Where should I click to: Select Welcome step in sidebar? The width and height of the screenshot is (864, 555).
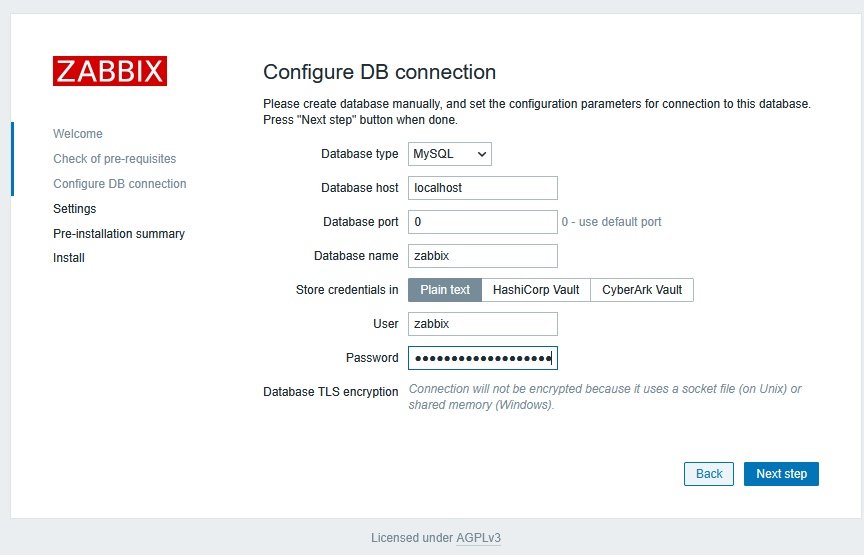pos(78,134)
